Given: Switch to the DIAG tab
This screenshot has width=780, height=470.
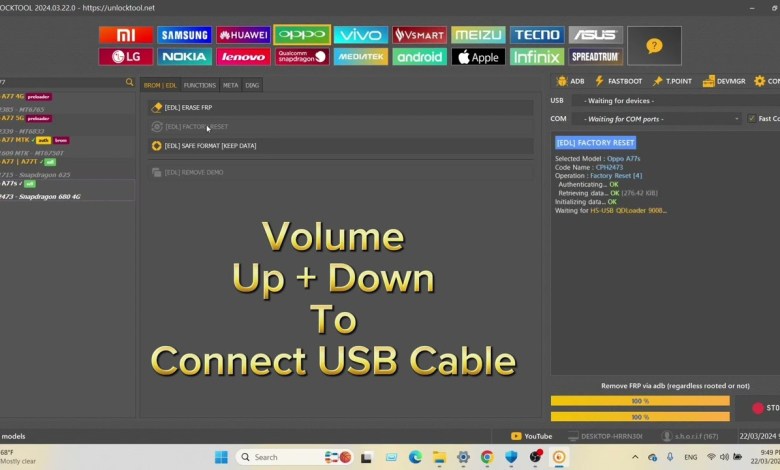Looking at the screenshot, I should pyautogui.click(x=252, y=85).
